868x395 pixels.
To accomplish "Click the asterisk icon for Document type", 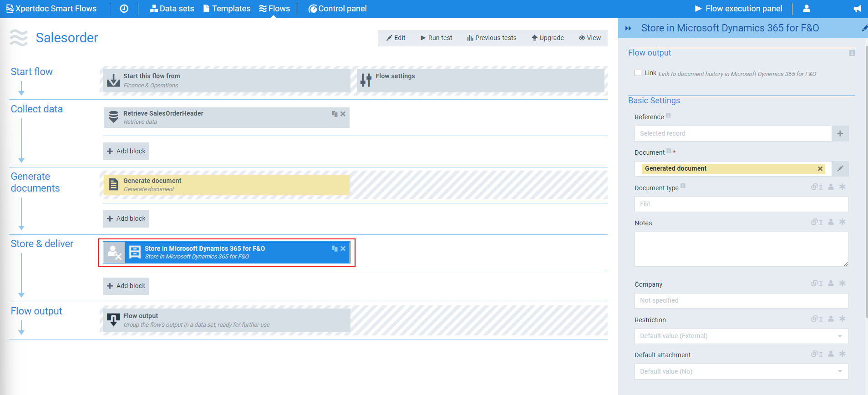I will (x=843, y=187).
